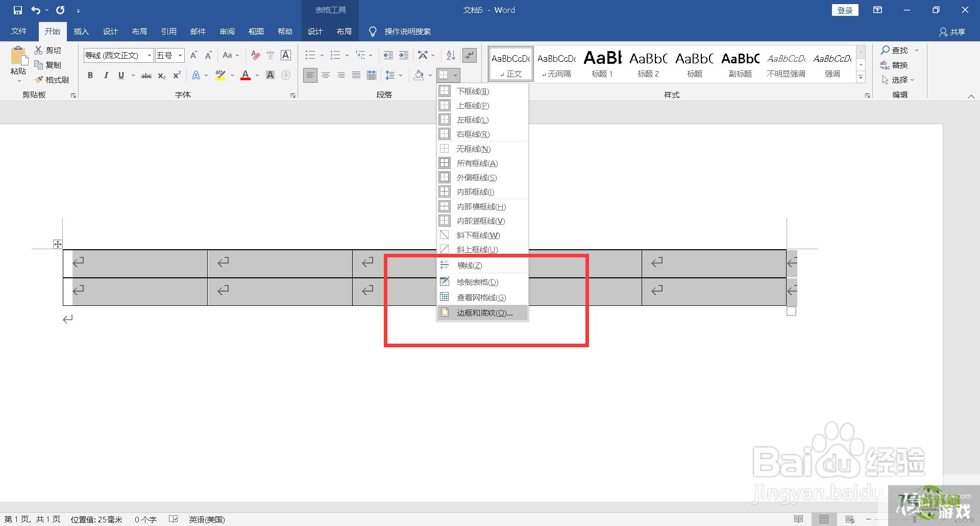Click the Text Effects A icon
980x526 pixels.
point(196,76)
